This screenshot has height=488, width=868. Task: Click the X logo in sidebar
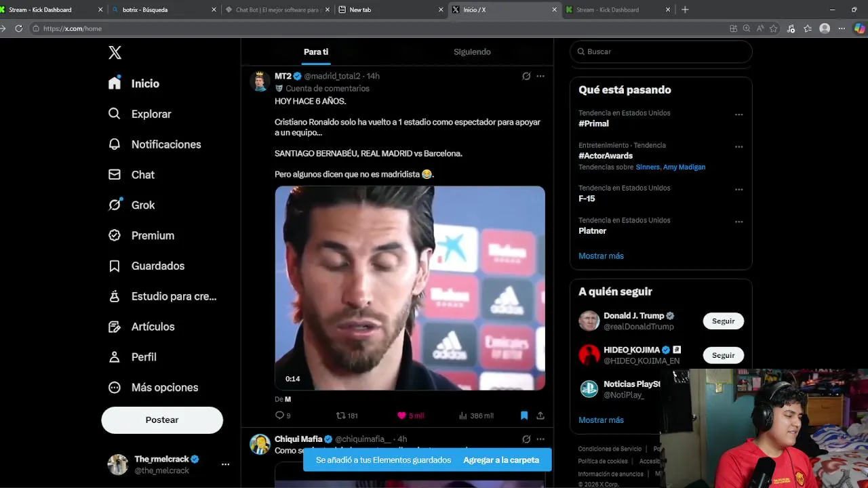pyautogui.click(x=115, y=53)
